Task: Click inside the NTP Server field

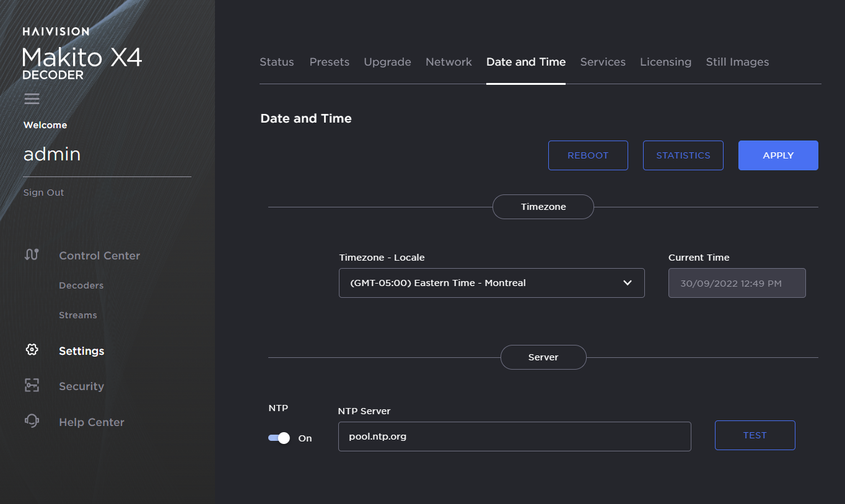Action: point(514,437)
